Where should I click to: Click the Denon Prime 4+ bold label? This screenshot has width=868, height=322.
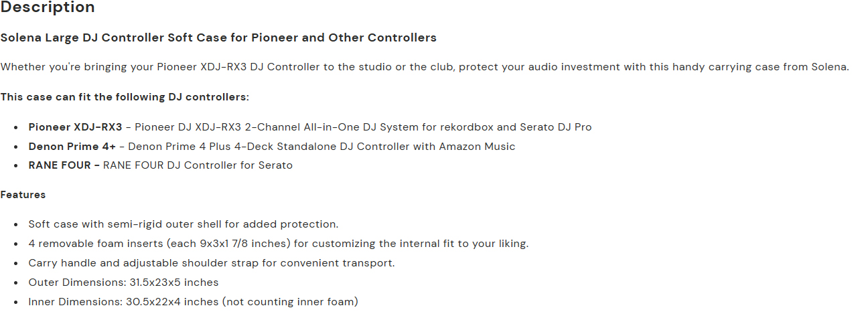(72, 146)
